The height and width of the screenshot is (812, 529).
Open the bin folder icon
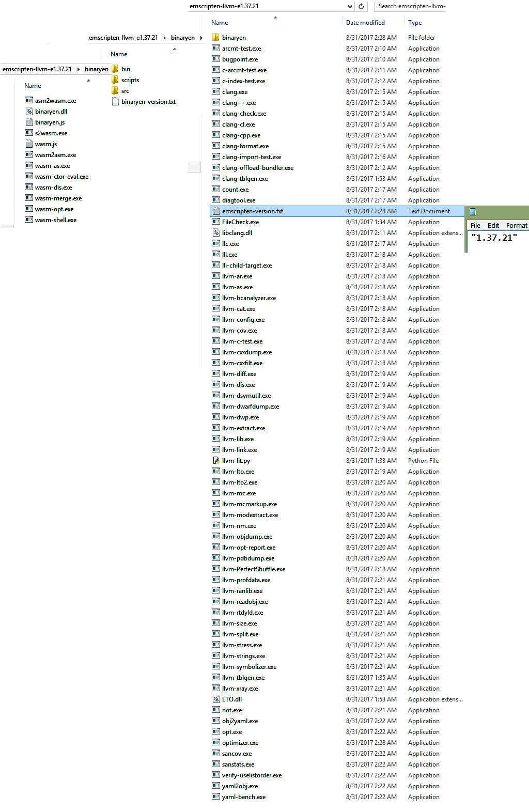pyautogui.click(x=115, y=69)
